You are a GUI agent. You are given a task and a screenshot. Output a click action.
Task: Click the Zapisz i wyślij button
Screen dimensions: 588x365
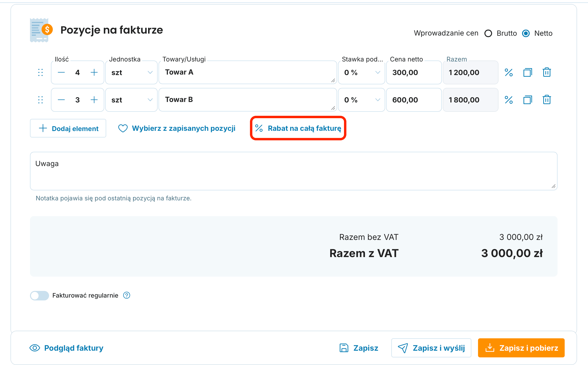point(431,348)
